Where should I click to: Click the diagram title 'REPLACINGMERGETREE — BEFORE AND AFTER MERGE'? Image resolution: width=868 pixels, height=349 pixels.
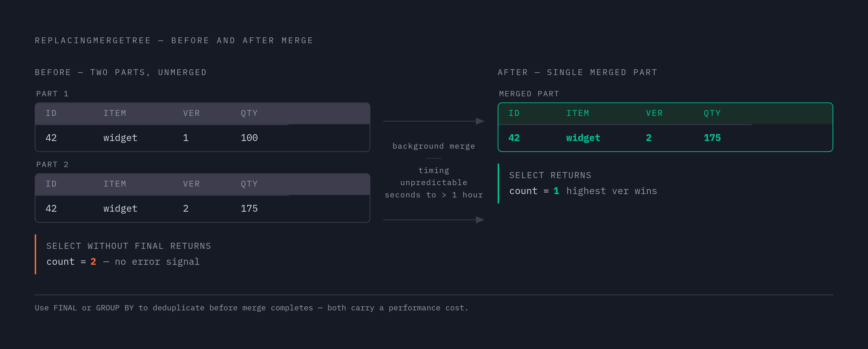tap(174, 41)
